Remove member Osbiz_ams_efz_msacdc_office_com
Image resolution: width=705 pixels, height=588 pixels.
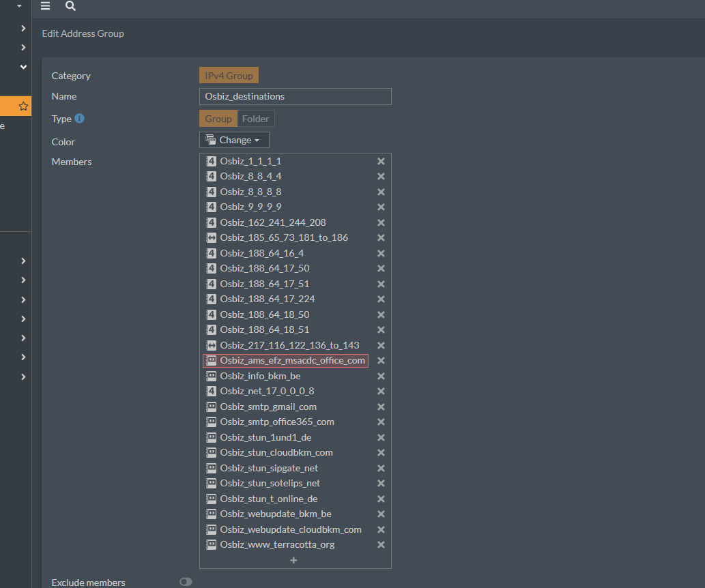(x=381, y=361)
